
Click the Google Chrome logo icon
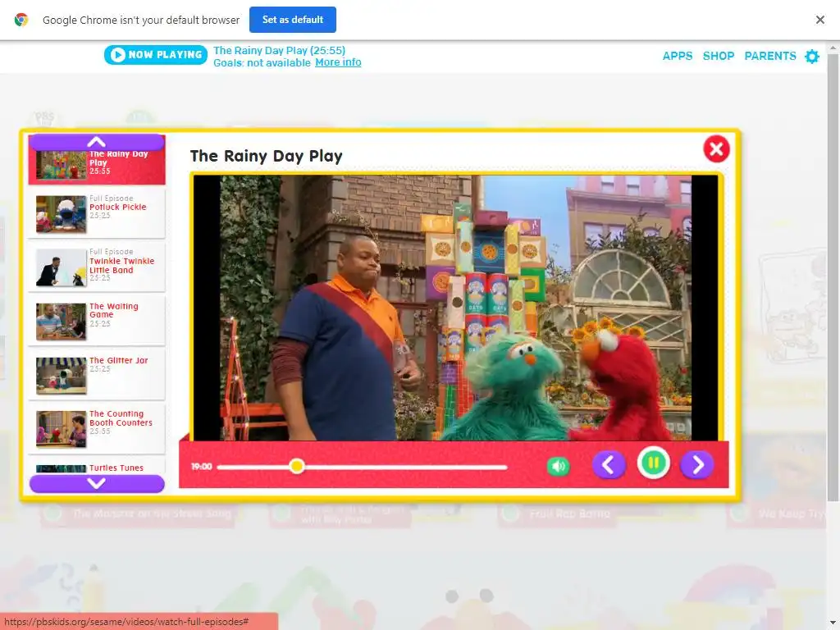[21, 20]
